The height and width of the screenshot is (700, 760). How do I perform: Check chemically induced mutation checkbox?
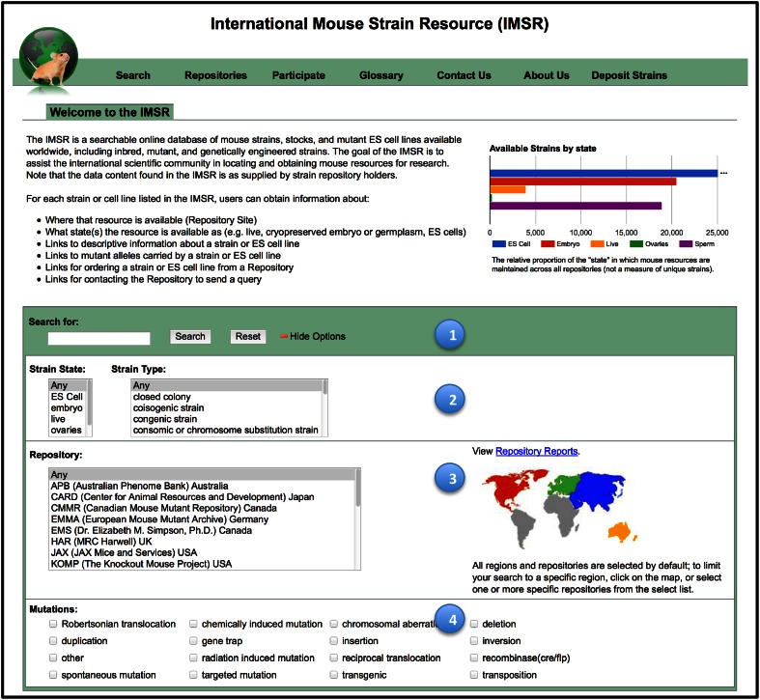pos(193,624)
